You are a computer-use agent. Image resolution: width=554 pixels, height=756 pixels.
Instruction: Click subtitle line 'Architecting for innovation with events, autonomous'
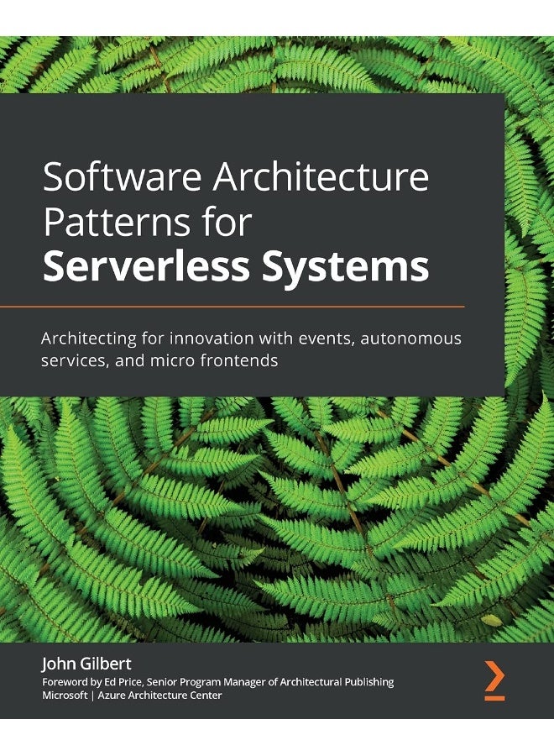pos(251,339)
